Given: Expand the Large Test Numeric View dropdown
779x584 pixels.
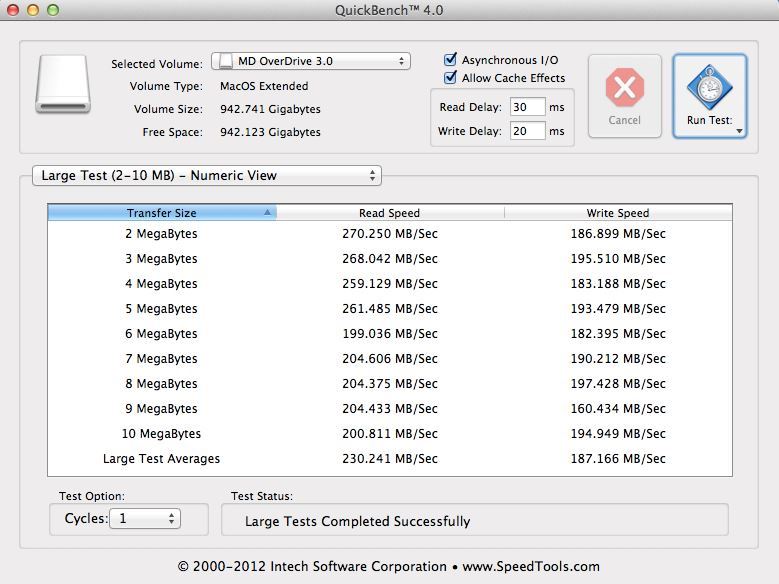Looking at the screenshot, I should point(206,176).
